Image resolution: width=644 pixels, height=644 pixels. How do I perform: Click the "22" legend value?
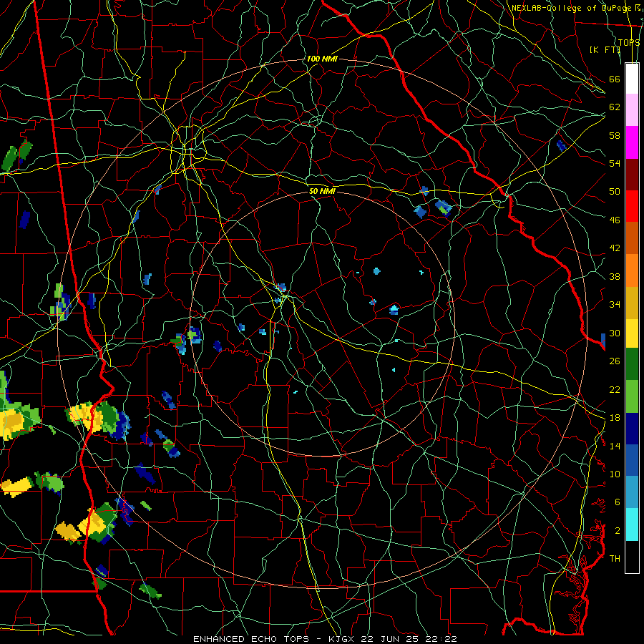(615, 390)
